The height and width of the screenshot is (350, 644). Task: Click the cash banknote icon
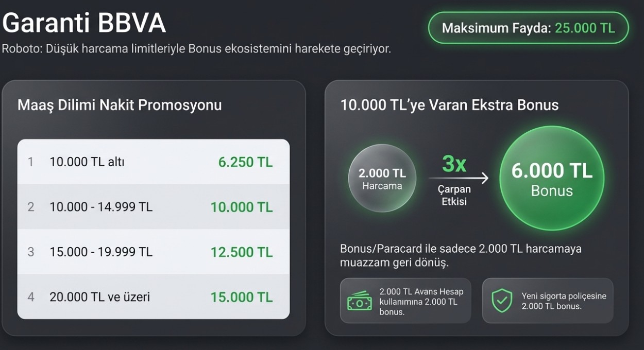pos(359,301)
